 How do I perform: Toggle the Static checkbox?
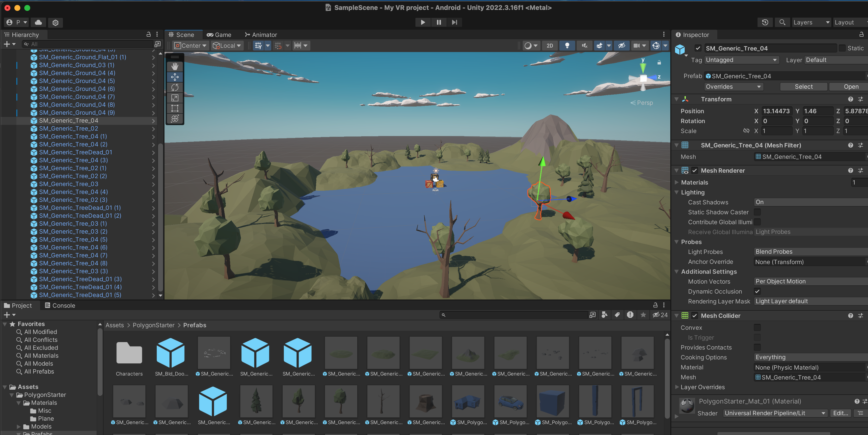tap(842, 48)
